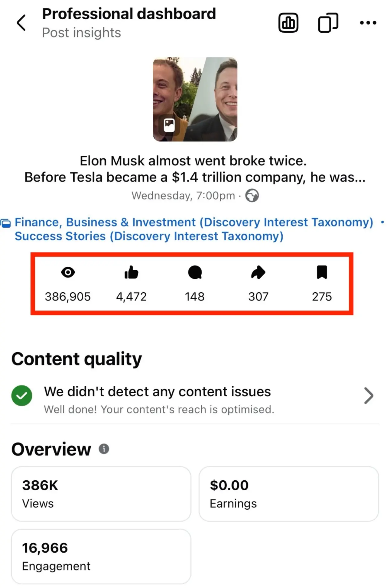Tap the bookmark saves icon

click(322, 272)
